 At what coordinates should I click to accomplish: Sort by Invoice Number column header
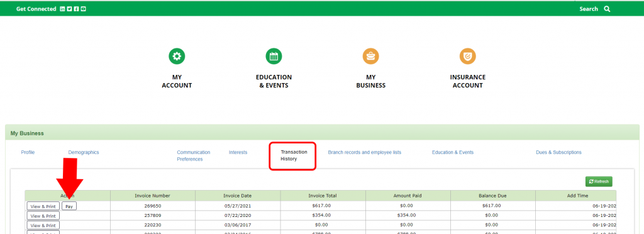(152, 196)
